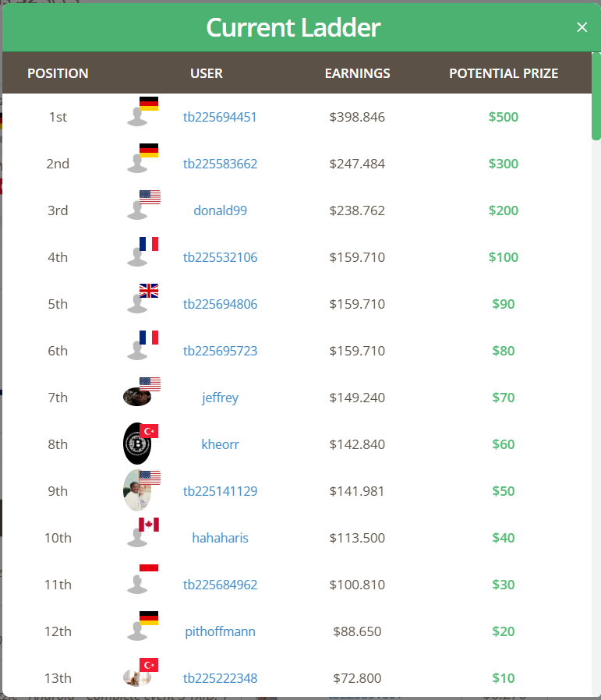Click the UK flag icon for tb225694806
Image resolution: width=601 pixels, height=700 pixels.
click(149, 291)
